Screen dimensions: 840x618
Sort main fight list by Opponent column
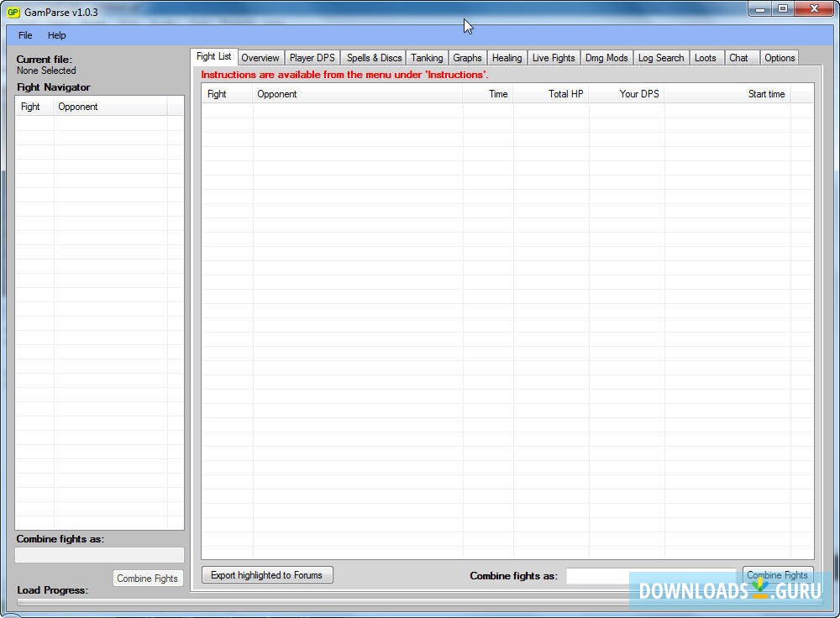click(357, 94)
